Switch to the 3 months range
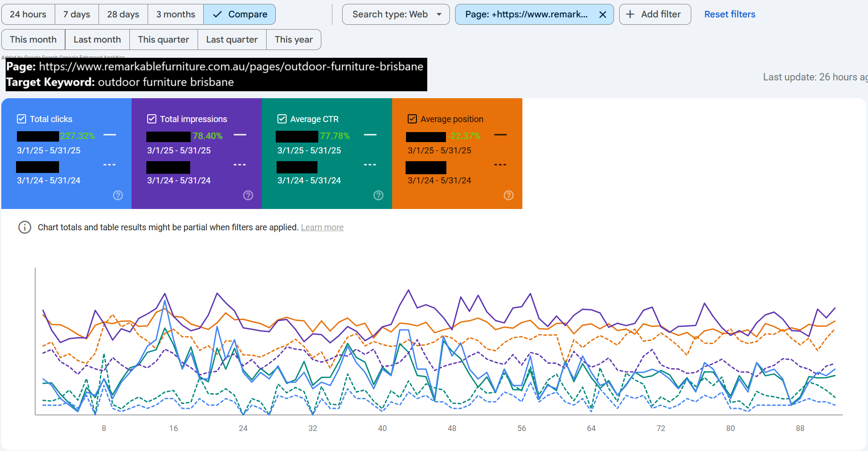This screenshot has height=451, width=868. tap(175, 14)
